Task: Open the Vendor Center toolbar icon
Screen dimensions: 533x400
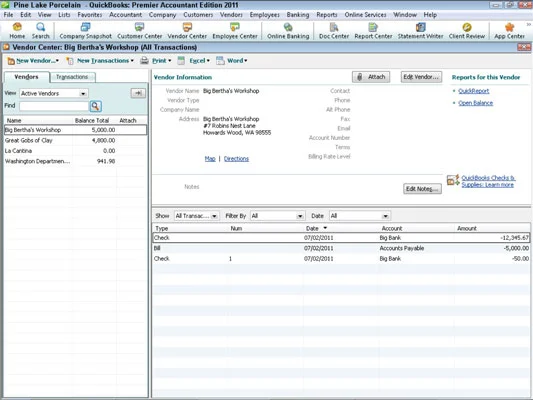Action: point(187,31)
